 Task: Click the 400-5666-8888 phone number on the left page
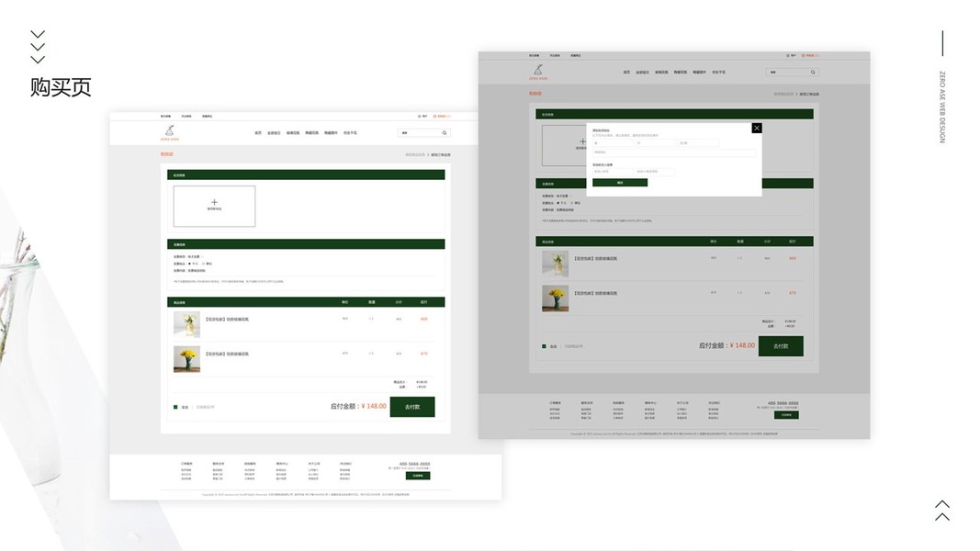click(x=414, y=464)
